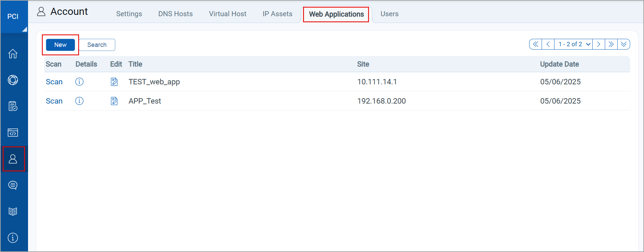This screenshot has width=644, height=252.
Task: Launch Scan for TEST_web_app
Action: 54,82
